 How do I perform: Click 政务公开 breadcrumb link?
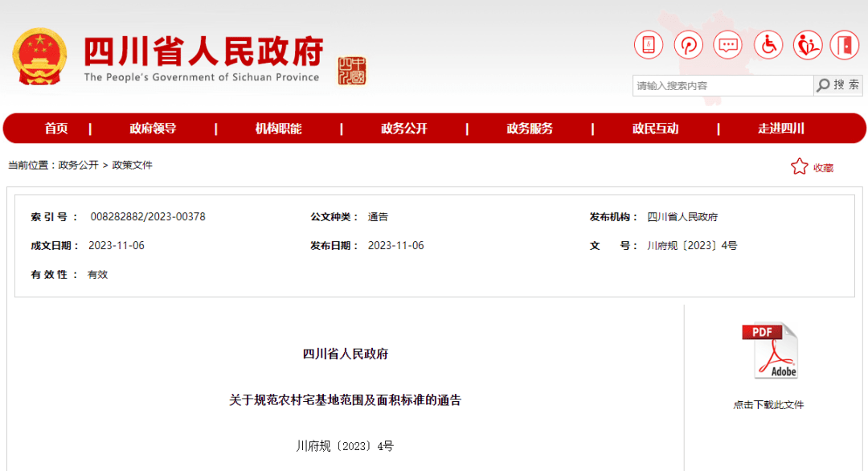point(78,165)
